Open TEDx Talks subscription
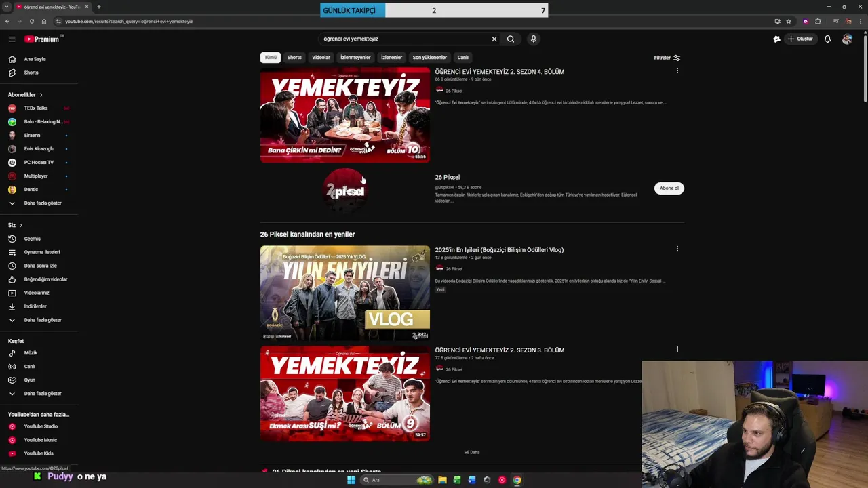 pos(36,108)
